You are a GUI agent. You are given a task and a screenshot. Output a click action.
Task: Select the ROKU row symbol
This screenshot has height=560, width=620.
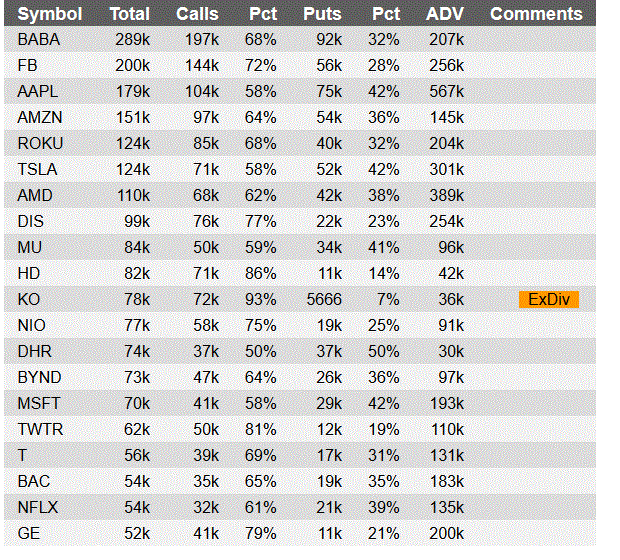[40, 144]
